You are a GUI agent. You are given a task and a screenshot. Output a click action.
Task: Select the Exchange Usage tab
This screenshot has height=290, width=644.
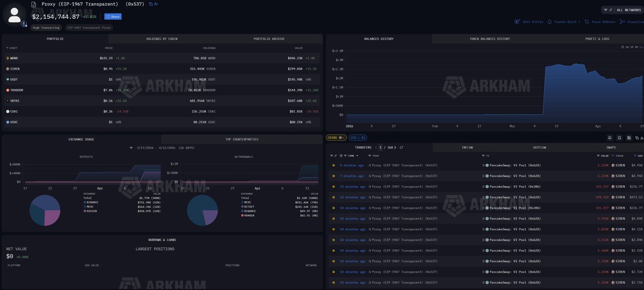click(81, 139)
